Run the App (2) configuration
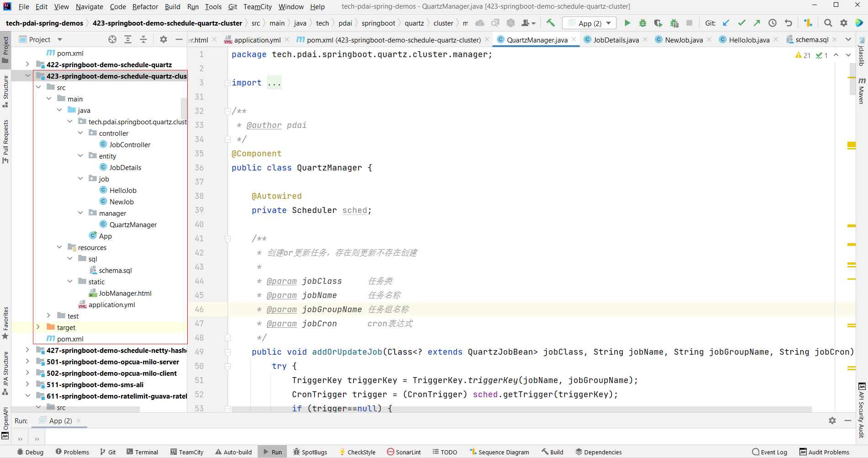This screenshot has height=458, width=868. (627, 23)
